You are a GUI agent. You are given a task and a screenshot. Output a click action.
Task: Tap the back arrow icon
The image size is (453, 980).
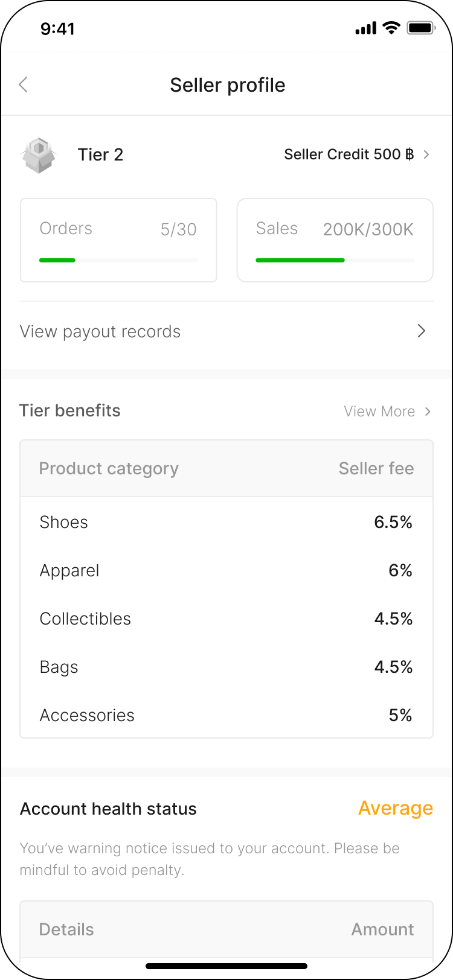24,84
